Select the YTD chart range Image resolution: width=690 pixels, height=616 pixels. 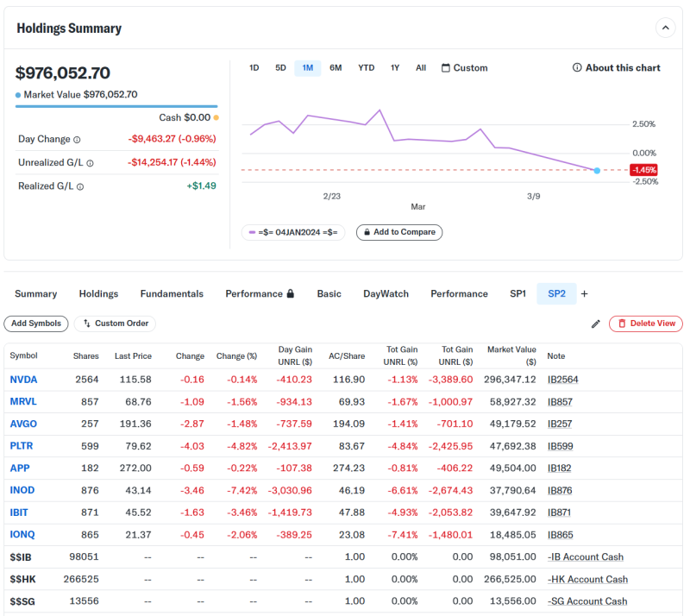[366, 68]
